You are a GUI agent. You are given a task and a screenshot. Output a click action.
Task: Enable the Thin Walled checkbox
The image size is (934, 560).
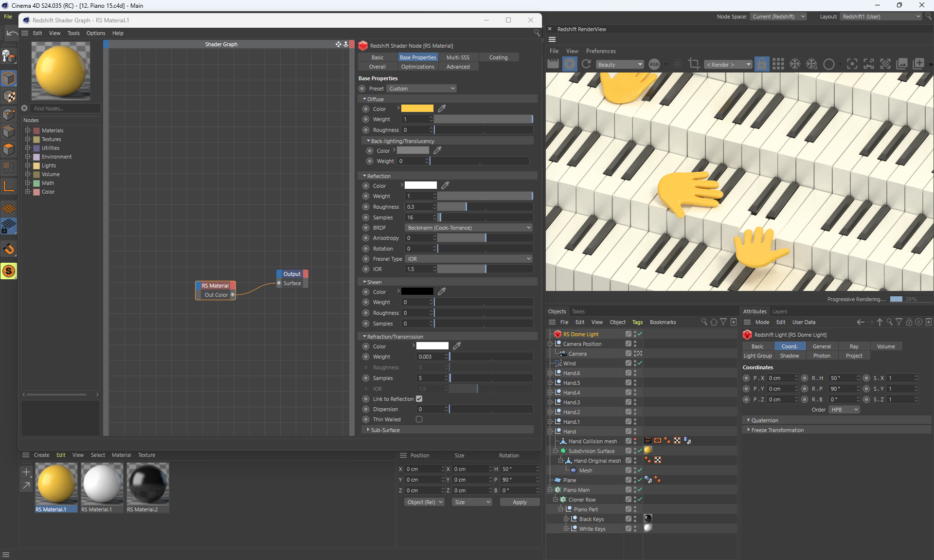click(419, 419)
